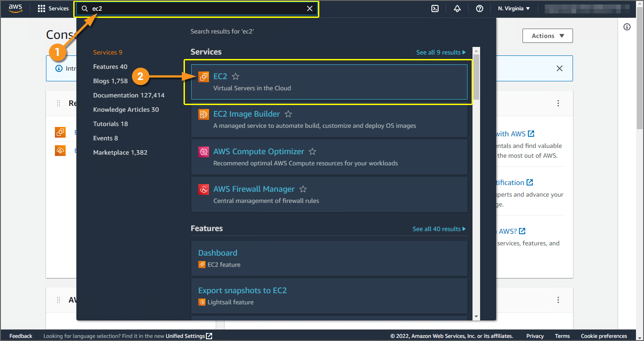Image resolution: width=644 pixels, height=341 pixels.
Task: Filter results by Marketplace 1,382
Action: (120, 152)
